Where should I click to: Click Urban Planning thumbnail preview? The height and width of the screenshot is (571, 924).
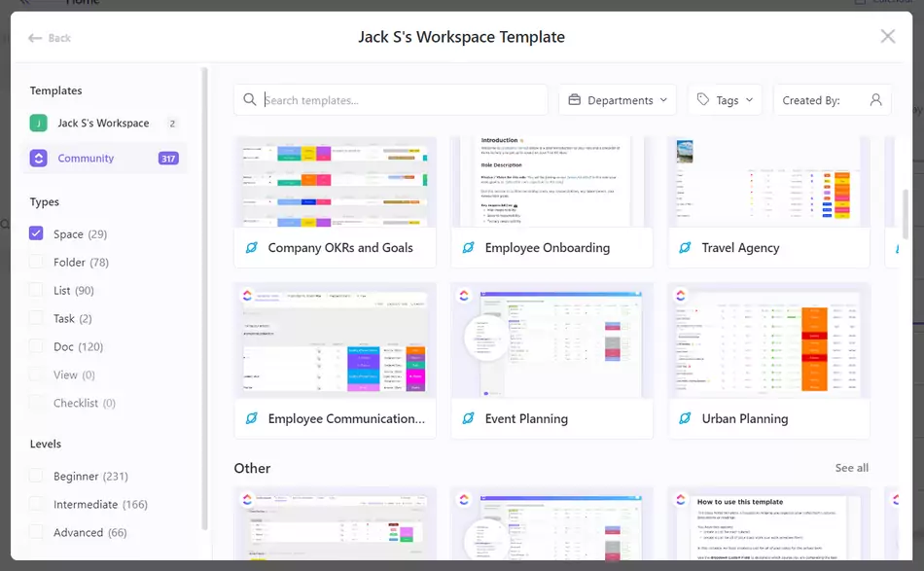click(x=769, y=340)
